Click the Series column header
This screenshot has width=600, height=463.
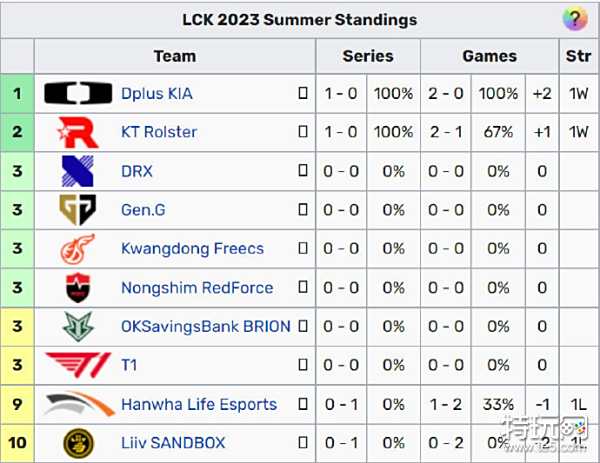[367, 56]
